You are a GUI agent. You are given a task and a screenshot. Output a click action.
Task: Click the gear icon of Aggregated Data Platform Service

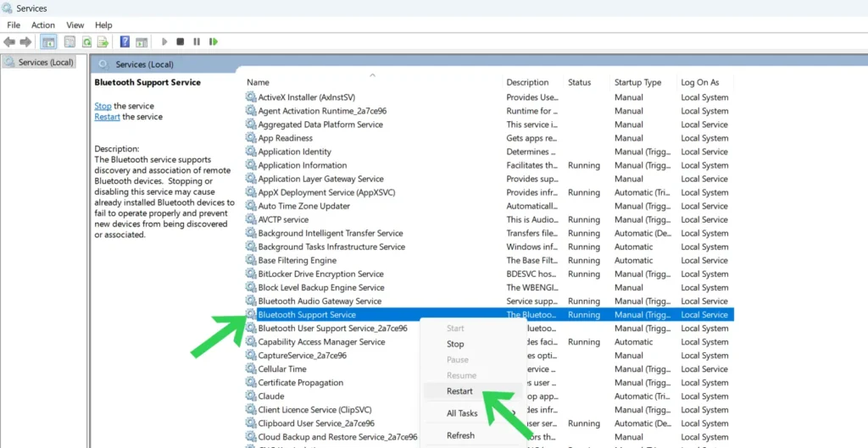tap(251, 124)
